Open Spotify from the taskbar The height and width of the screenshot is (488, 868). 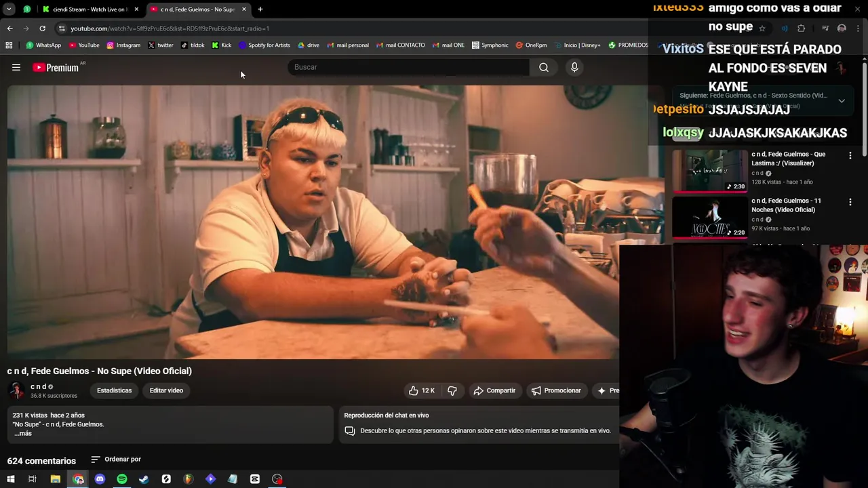122,479
